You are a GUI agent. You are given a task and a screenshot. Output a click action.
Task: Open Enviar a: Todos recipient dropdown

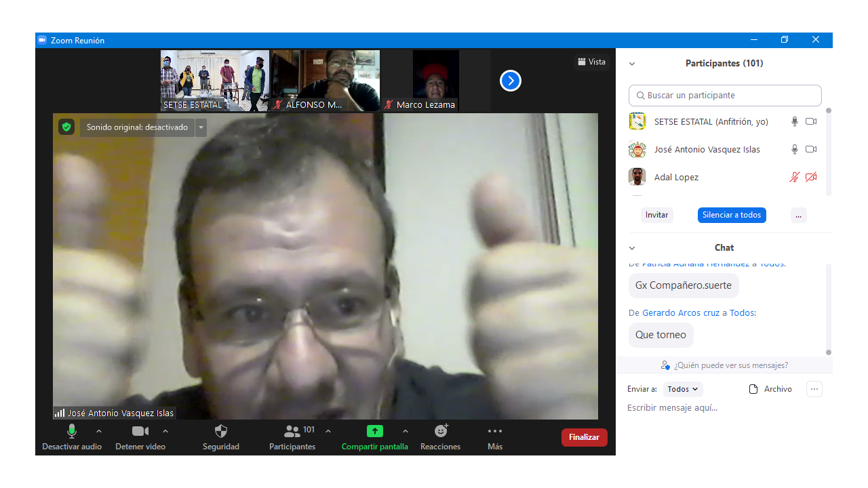[682, 389]
